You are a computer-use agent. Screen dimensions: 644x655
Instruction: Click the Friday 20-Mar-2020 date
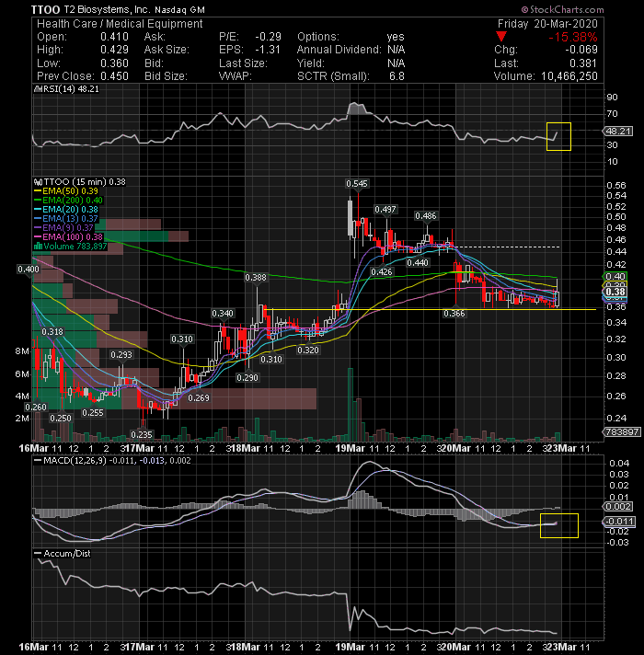[547, 23]
